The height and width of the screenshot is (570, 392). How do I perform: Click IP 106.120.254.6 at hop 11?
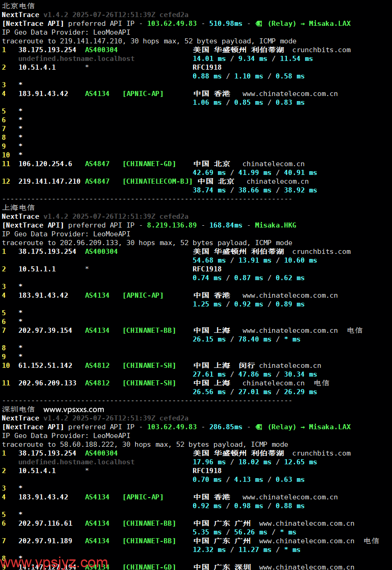(45, 164)
